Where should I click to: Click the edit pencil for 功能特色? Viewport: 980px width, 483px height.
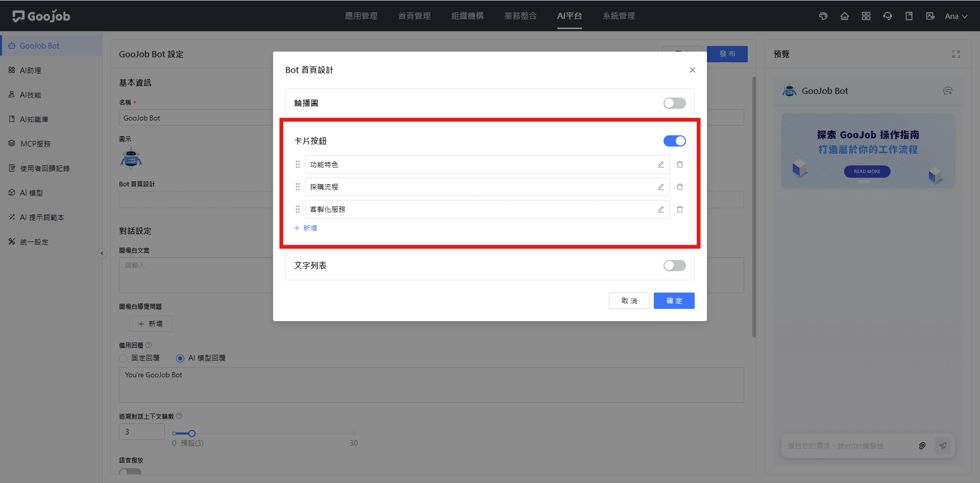tap(661, 164)
